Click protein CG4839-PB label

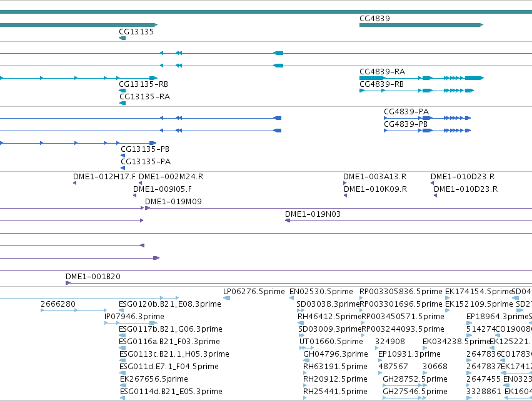point(406,124)
